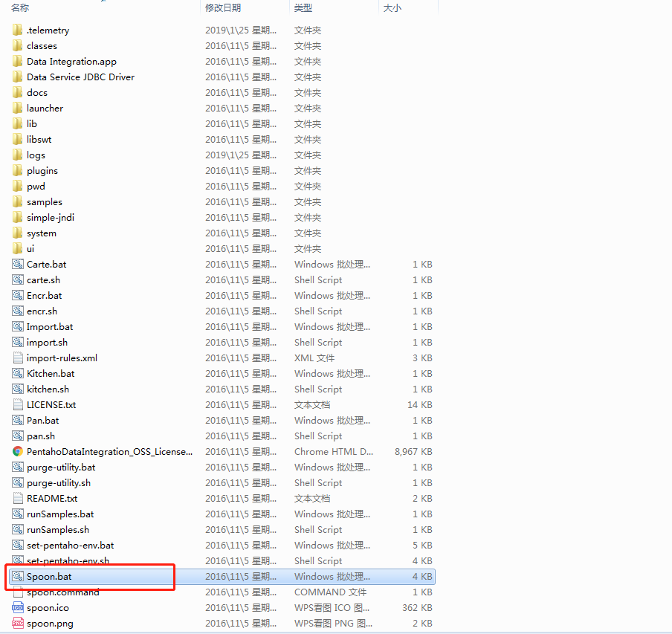
Task: Select the .telemetry folder row
Action: tap(48, 30)
